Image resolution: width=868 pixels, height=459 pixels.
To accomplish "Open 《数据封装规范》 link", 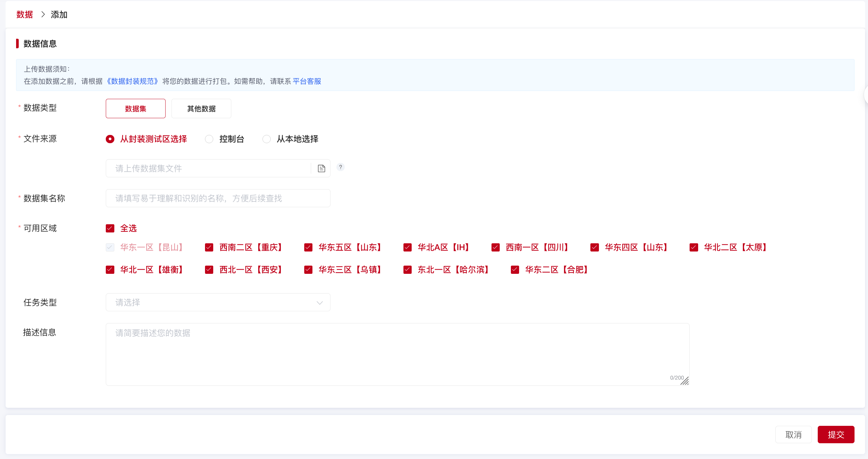I will point(132,81).
